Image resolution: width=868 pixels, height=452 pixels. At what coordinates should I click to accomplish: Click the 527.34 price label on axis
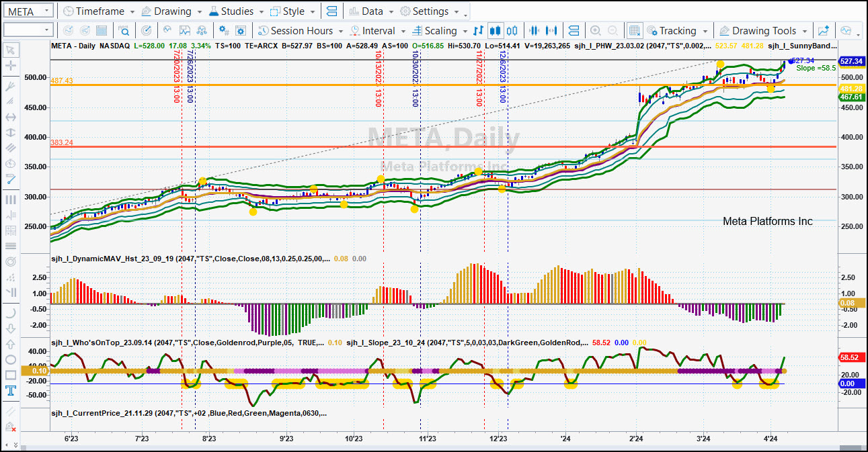tap(851, 61)
